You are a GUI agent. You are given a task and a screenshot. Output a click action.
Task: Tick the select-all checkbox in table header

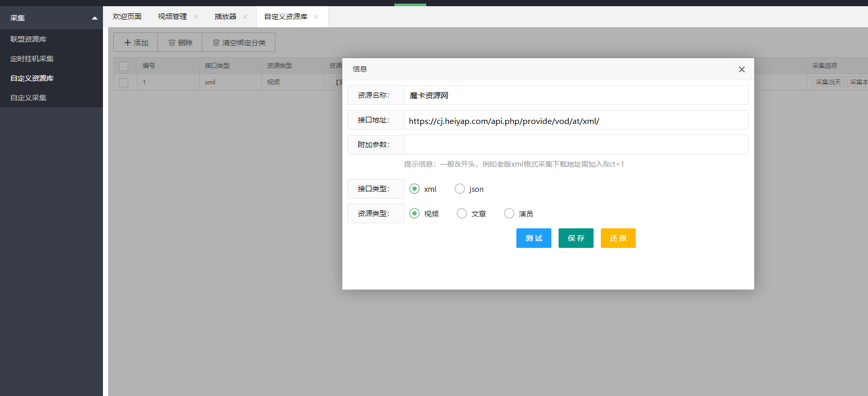tap(124, 66)
